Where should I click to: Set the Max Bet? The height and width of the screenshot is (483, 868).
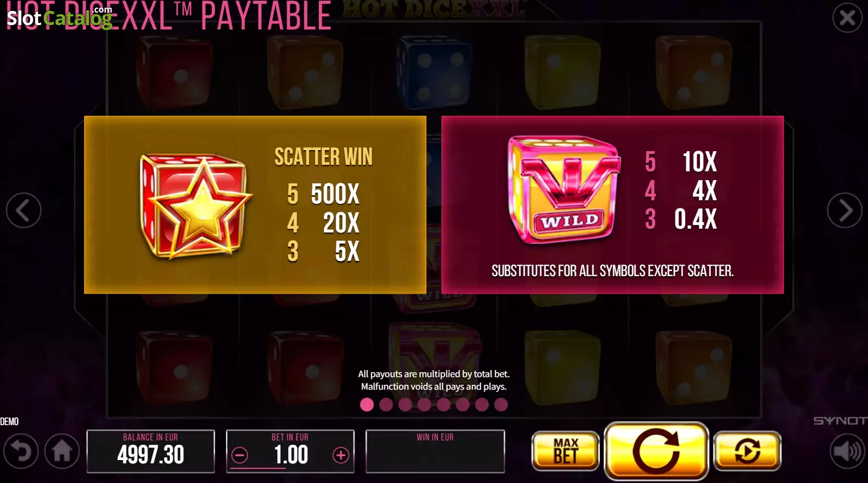pyautogui.click(x=566, y=451)
